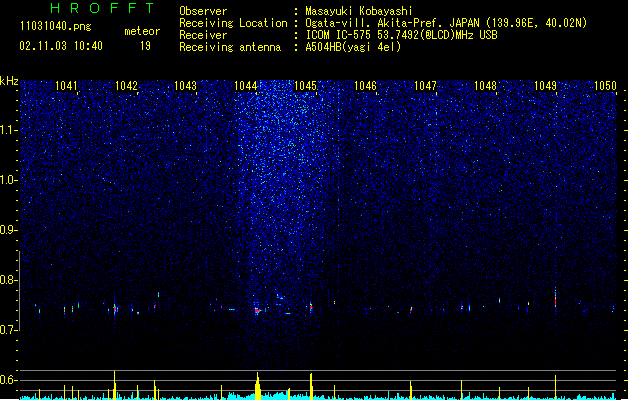This screenshot has height=400, width=629.
Task: Click the Receiving Location label
Action: point(233,23)
